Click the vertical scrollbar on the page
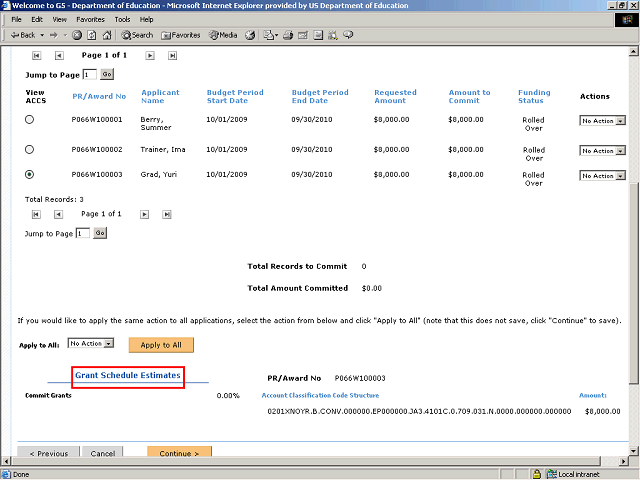 coord(631,250)
